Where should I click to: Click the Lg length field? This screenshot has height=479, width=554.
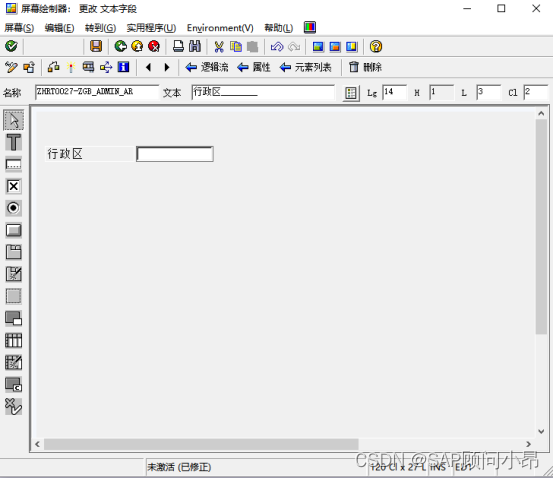coord(395,92)
